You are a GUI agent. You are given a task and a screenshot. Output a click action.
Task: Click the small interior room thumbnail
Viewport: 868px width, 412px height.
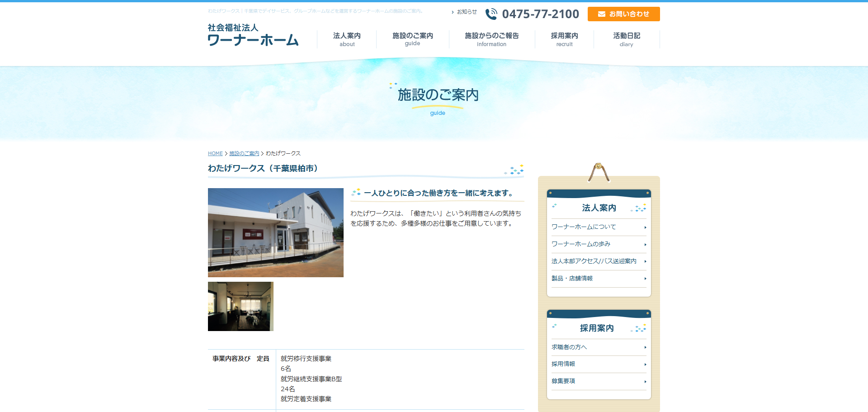coord(241,306)
